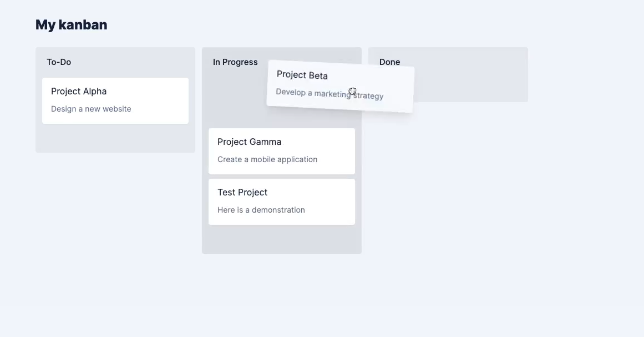644x337 pixels.
Task: Click blank space on the Project Alpha card
Action: [160, 100]
